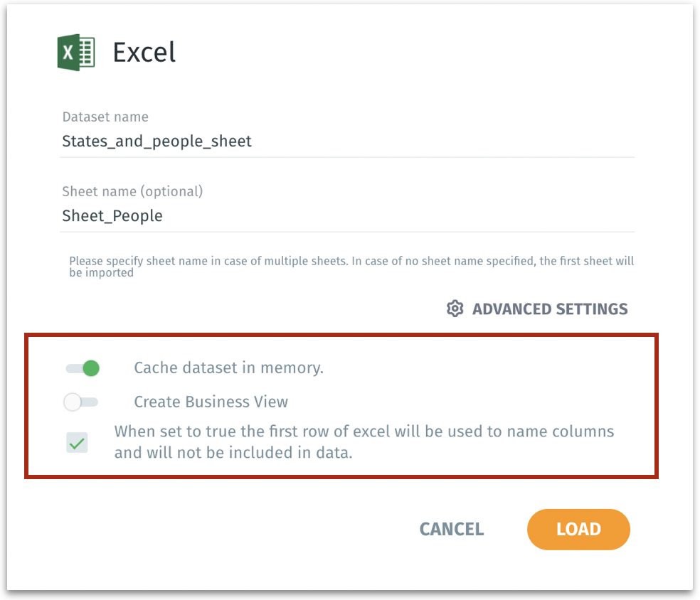This screenshot has width=700, height=600.
Task: Click the "Sheet name (optional)" field label
Action: pos(132,191)
